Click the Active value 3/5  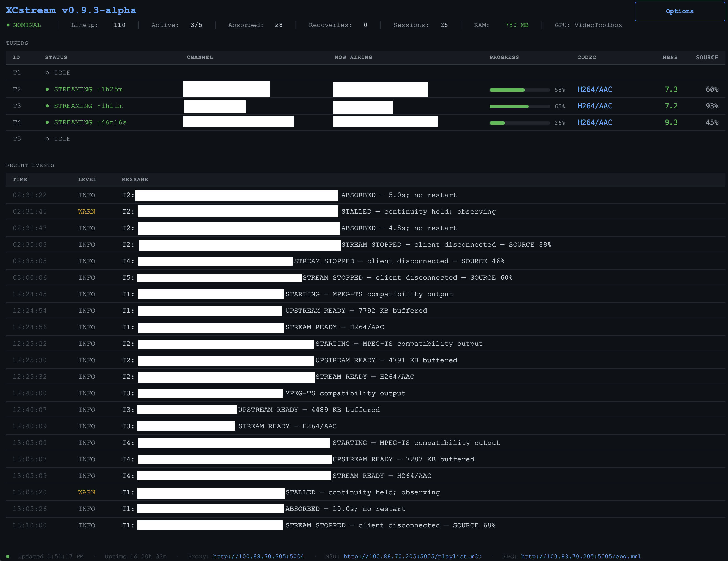(196, 25)
